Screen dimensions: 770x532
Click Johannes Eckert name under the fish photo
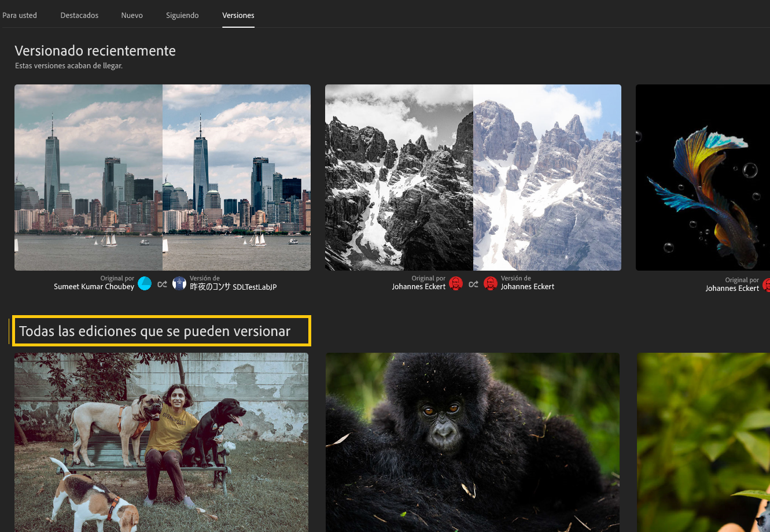pos(732,288)
